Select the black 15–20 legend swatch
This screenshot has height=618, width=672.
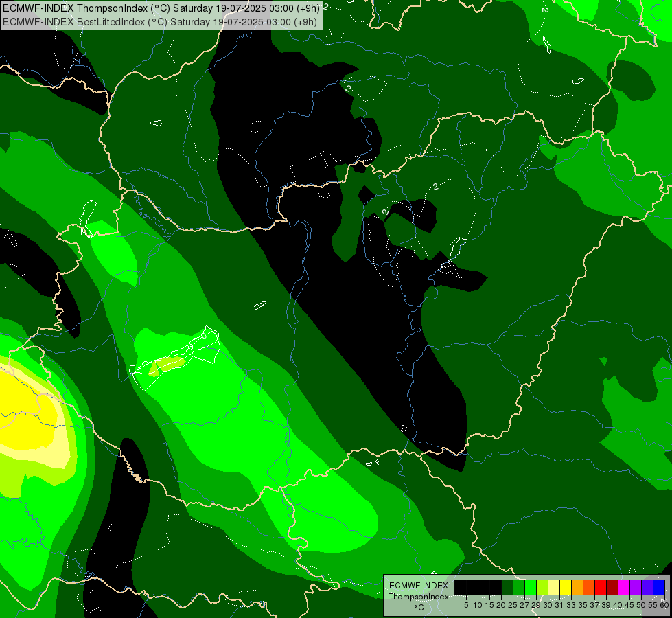tap(496, 587)
